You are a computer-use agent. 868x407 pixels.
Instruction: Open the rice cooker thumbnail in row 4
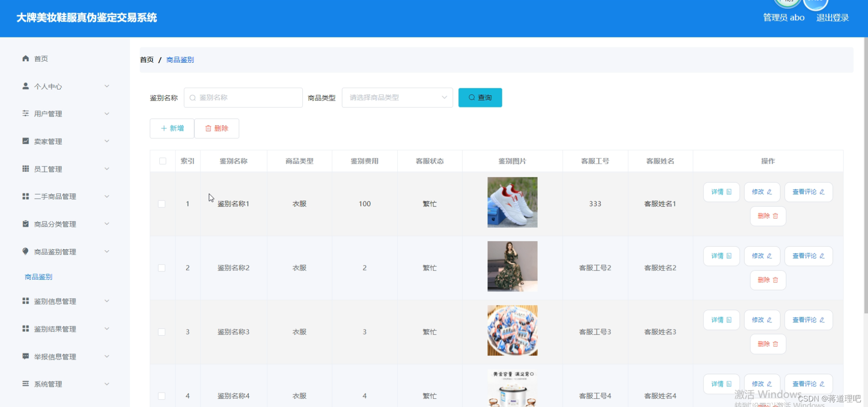[512, 388]
